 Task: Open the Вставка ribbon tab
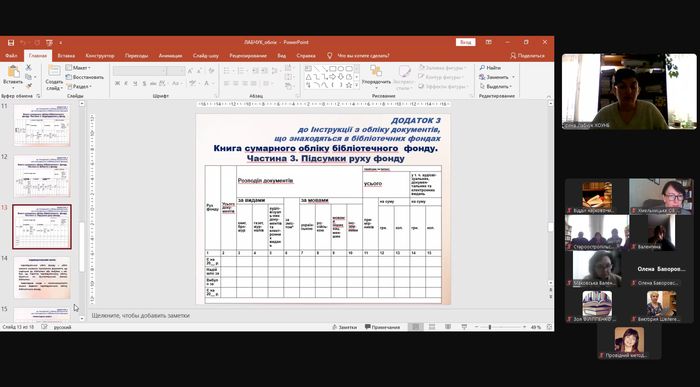coord(66,56)
